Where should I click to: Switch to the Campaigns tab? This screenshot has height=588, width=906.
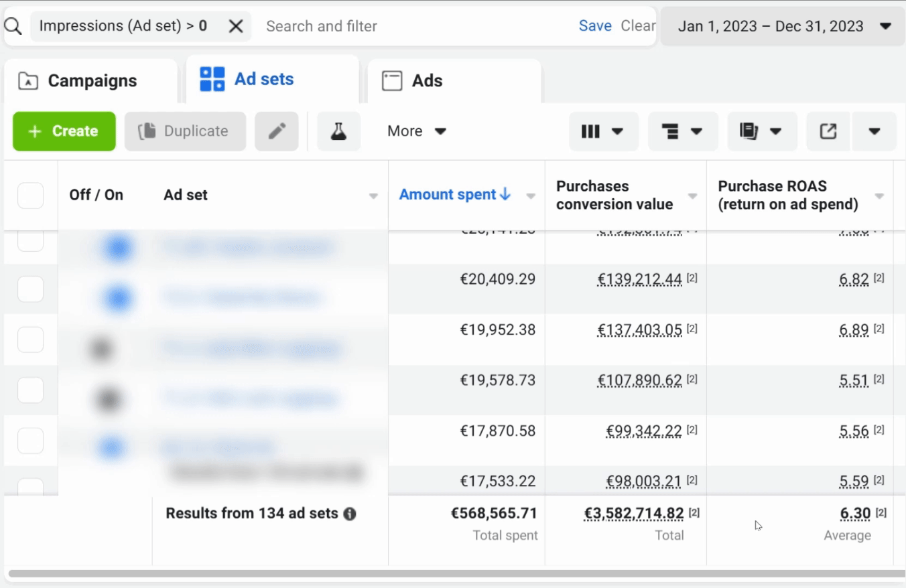91,81
